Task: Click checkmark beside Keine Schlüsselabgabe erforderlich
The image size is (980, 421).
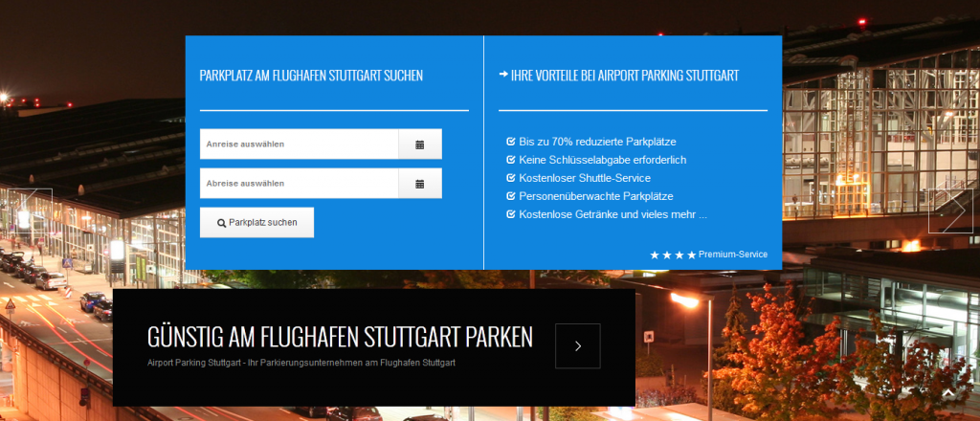Action: click(x=511, y=160)
